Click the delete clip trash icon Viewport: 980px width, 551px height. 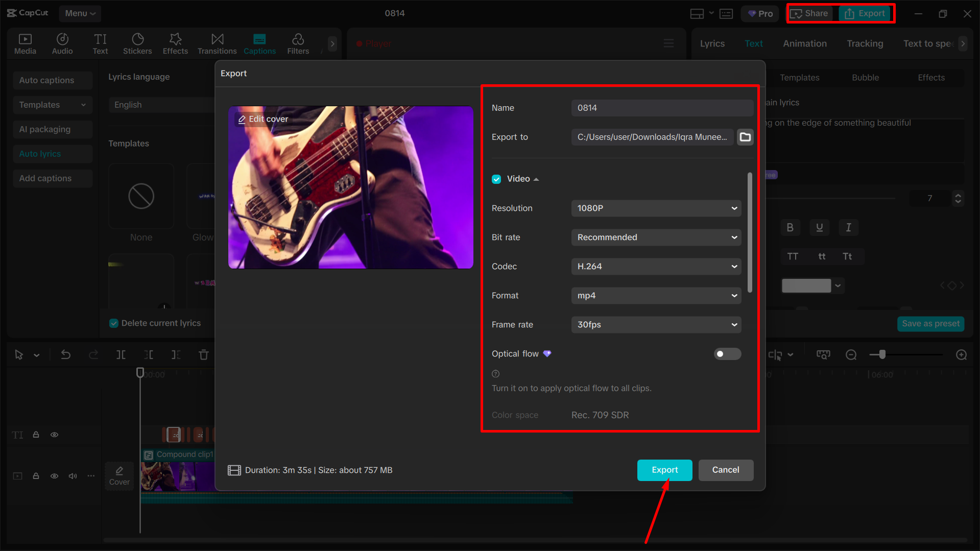click(203, 354)
